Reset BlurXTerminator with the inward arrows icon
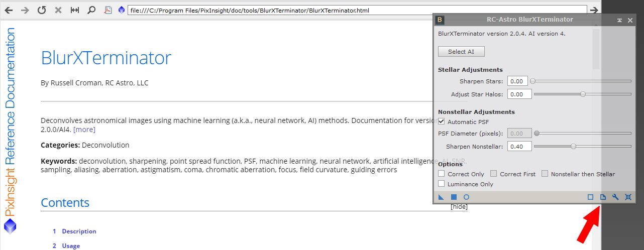 (628, 197)
